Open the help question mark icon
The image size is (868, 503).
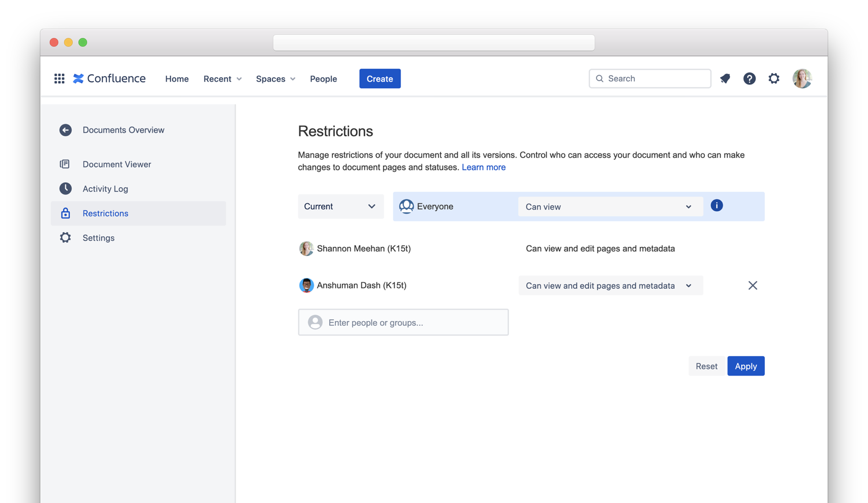749,79
